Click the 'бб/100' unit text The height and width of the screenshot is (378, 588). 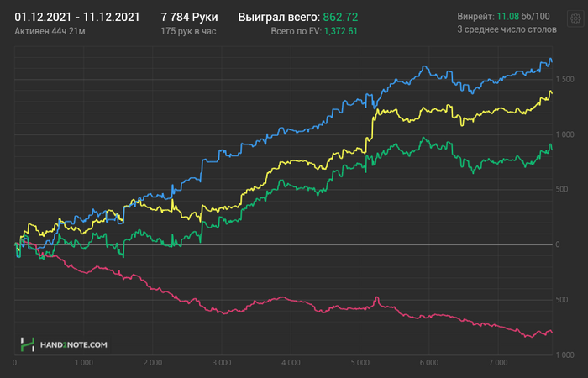(536, 17)
